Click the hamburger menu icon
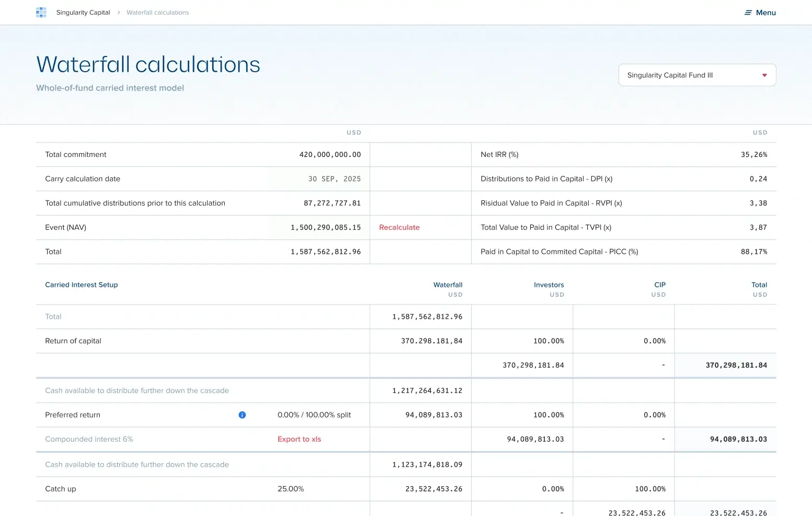The image size is (812, 516). [x=748, y=13]
